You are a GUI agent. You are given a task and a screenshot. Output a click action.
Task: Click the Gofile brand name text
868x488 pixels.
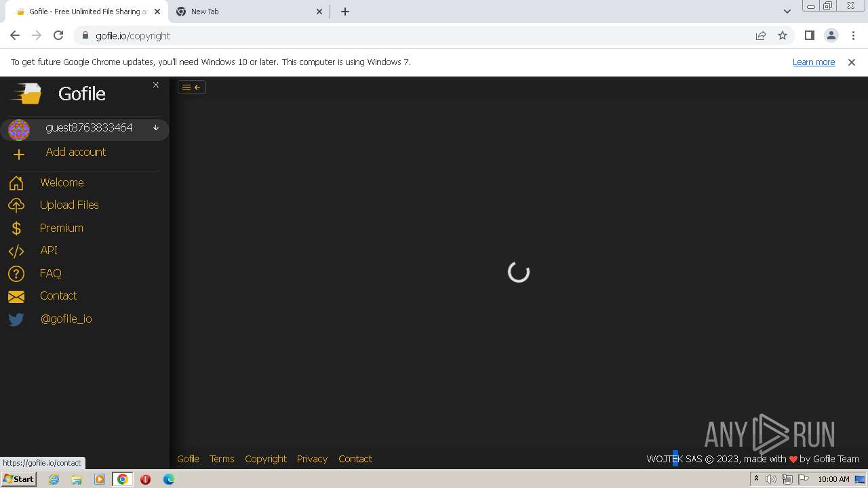click(82, 94)
